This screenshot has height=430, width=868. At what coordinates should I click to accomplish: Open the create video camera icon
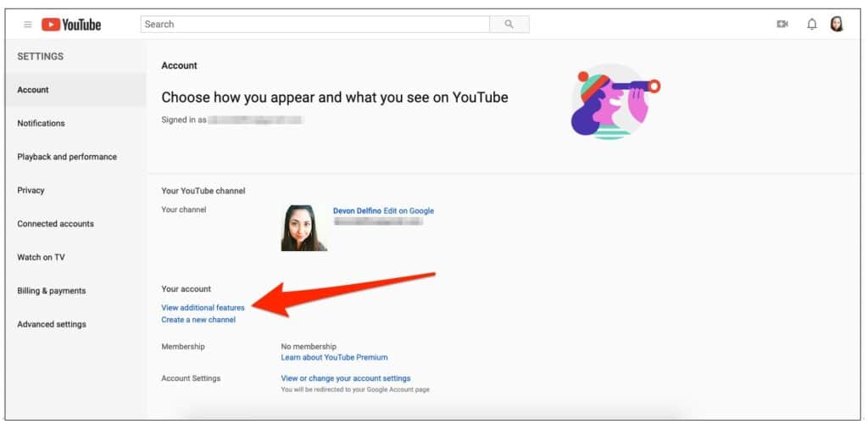[x=782, y=25]
